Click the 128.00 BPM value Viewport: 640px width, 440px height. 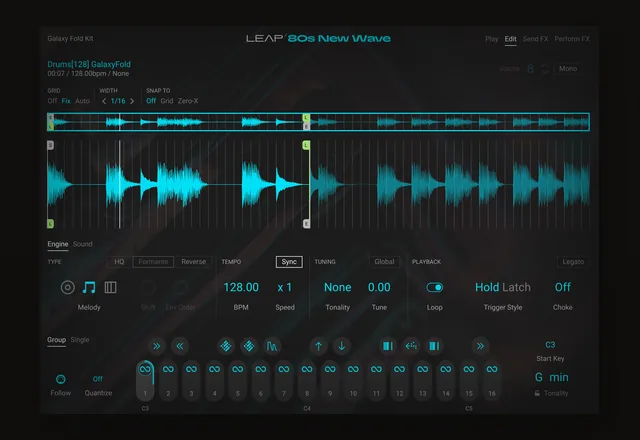coord(241,287)
